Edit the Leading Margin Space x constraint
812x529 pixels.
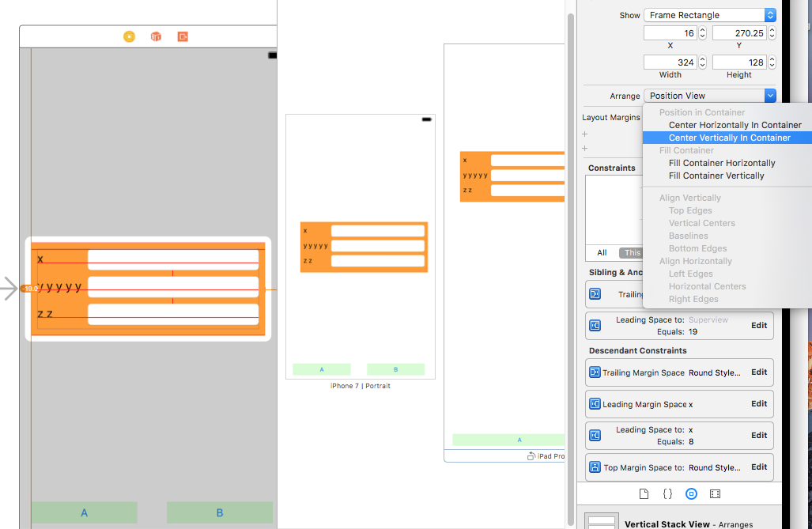pyautogui.click(x=759, y=403)
